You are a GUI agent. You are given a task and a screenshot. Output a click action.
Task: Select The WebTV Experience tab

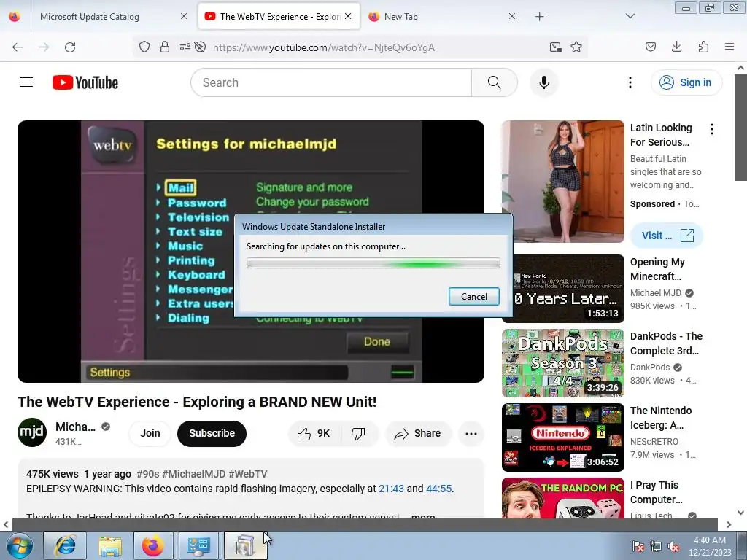pos(279,16)
